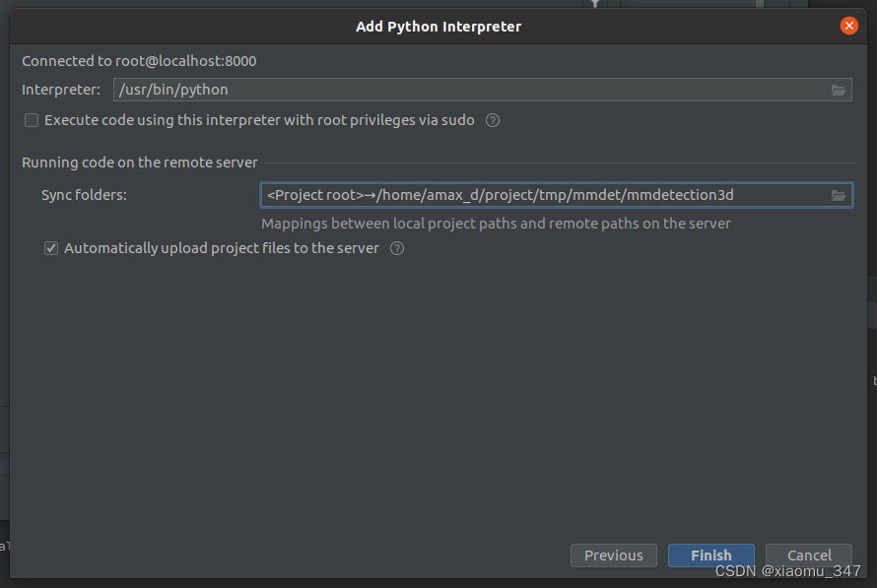This screenshot has width=877, height=588.
Task: Go back with the Previous button
Action: [x=613, y=555]
